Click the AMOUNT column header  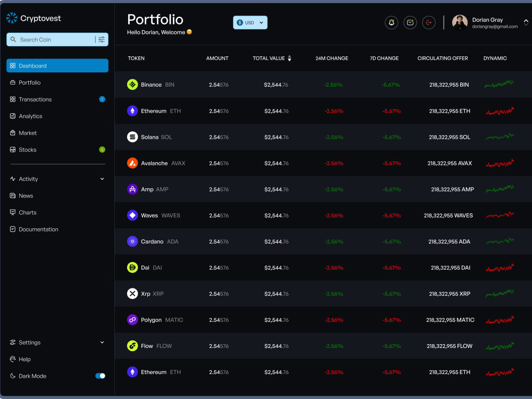pos(217,59)
